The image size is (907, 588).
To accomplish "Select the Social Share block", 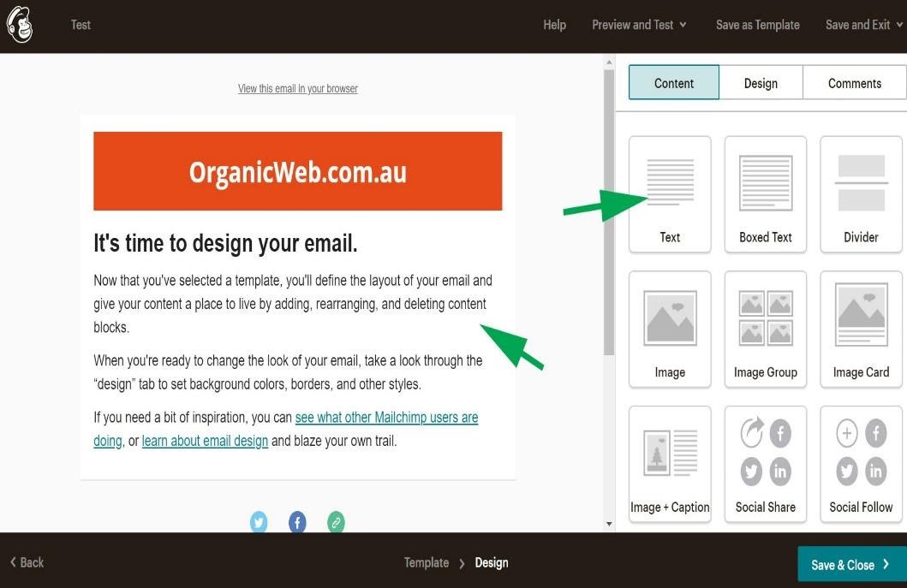I will 765,462.
